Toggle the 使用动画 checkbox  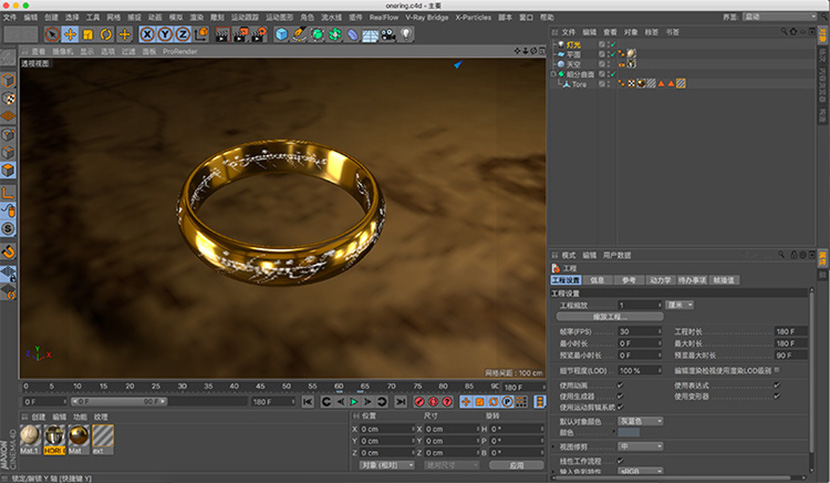click(x=620, y=385)
